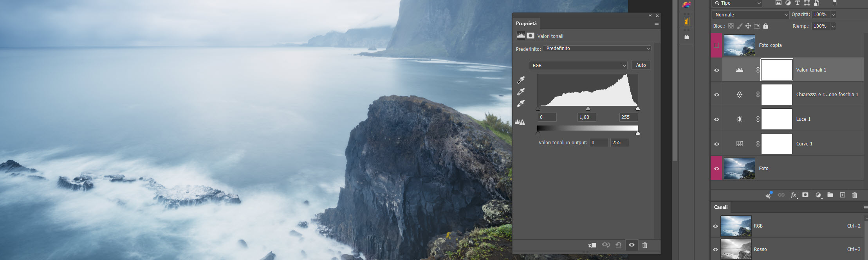Pick the black point eyedropper in Proprietà
This screenshot has height=260, width=868.
(x=521, y=80)
